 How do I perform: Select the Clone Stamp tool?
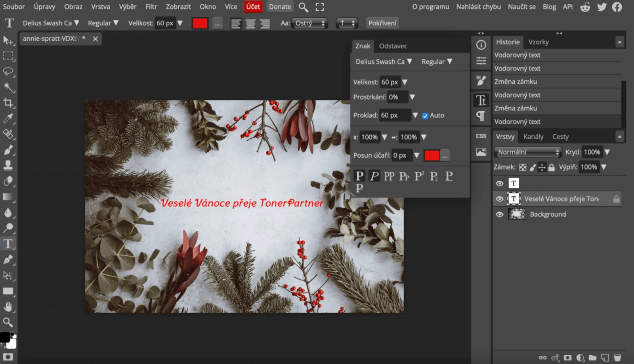8,166
